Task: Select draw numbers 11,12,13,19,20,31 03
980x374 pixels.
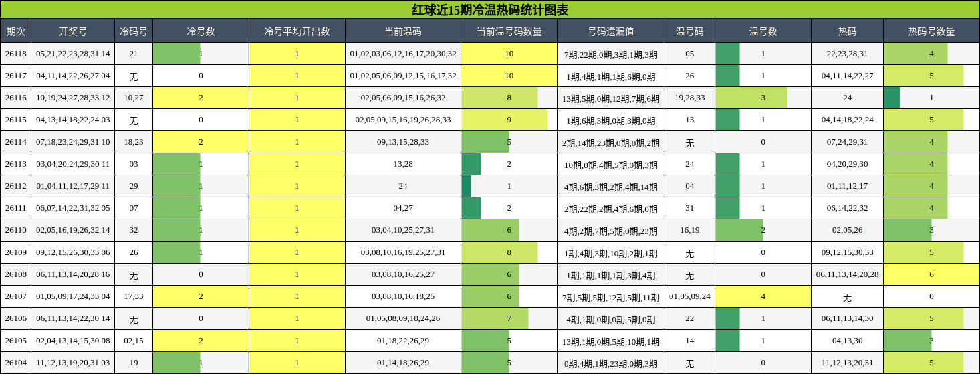Action: click(x=73, y=363)
